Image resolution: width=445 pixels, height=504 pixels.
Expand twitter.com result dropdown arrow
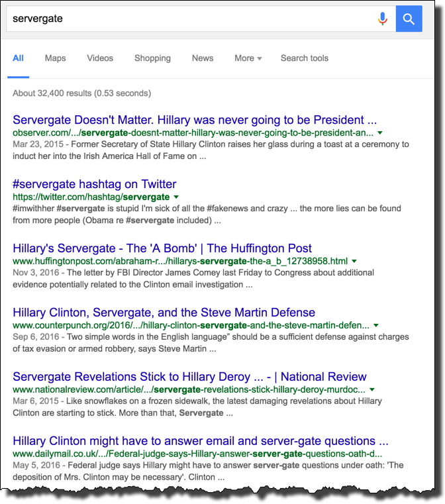pos(176,197)
